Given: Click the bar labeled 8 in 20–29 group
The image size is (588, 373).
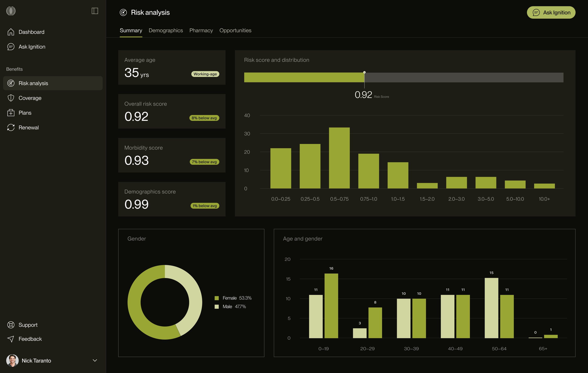Looking at the screenshot, I should 375,323.
